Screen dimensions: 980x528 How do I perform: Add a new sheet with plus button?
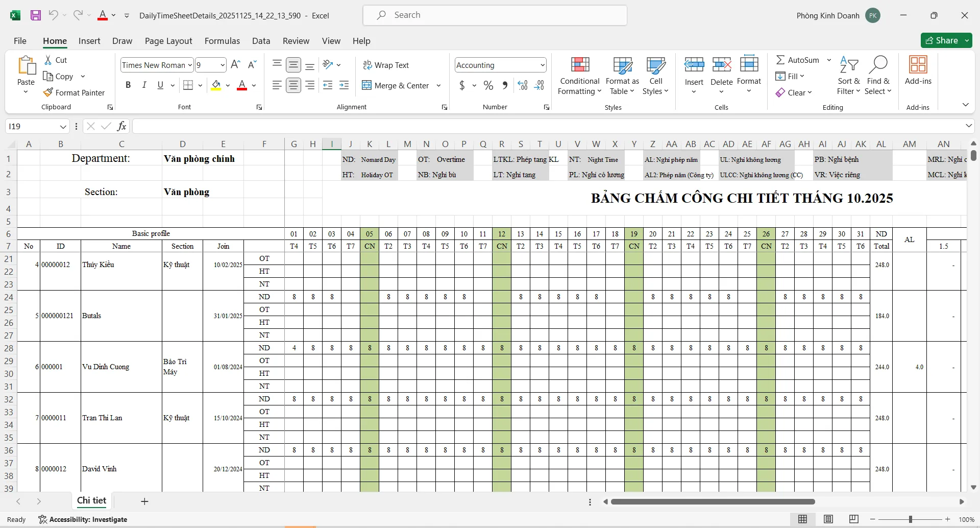pyautogui.click(x=144, y=501)
